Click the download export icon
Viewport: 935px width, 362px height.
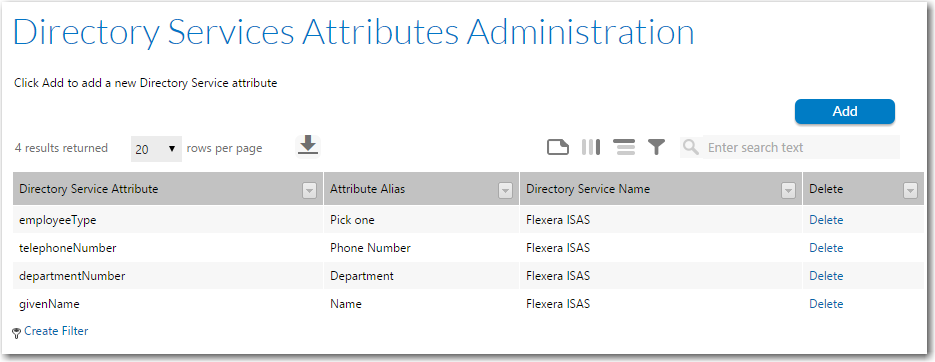tap(308, 146)
